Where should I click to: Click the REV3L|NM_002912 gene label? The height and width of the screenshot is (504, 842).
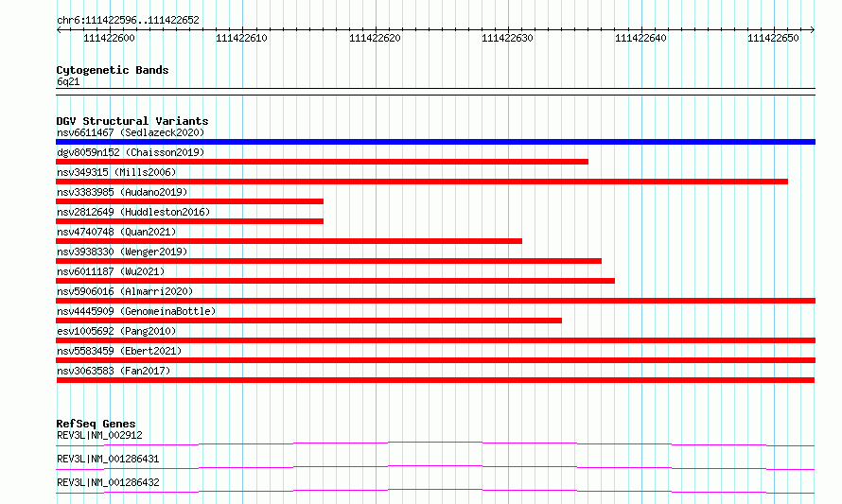tap(99, 435)
